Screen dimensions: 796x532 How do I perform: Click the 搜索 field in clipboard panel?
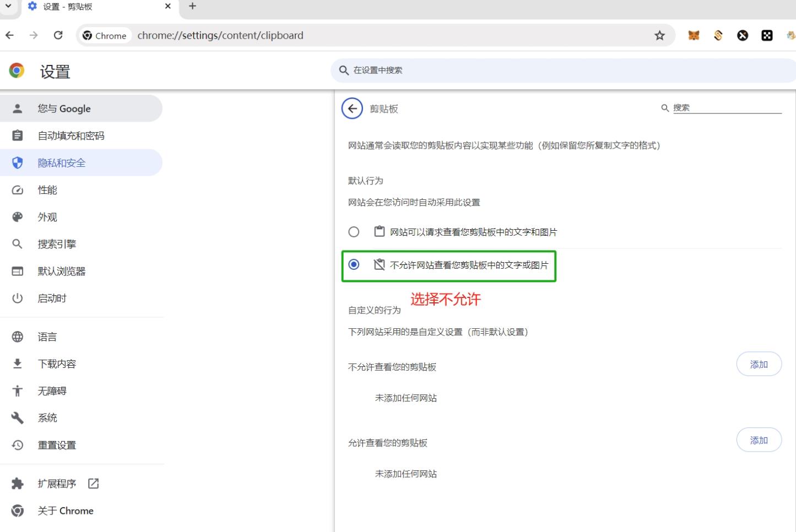coord(726,108)
